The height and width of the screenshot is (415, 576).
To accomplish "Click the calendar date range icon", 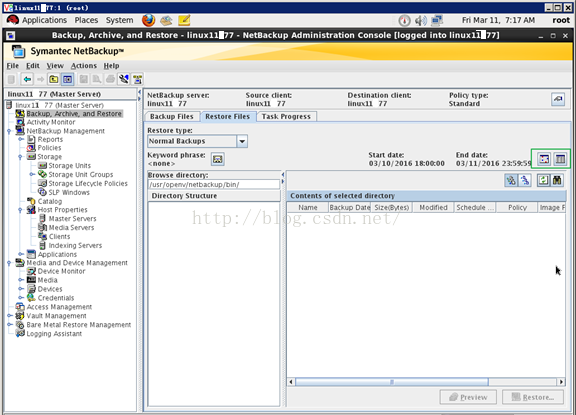I will coord(544,159).
